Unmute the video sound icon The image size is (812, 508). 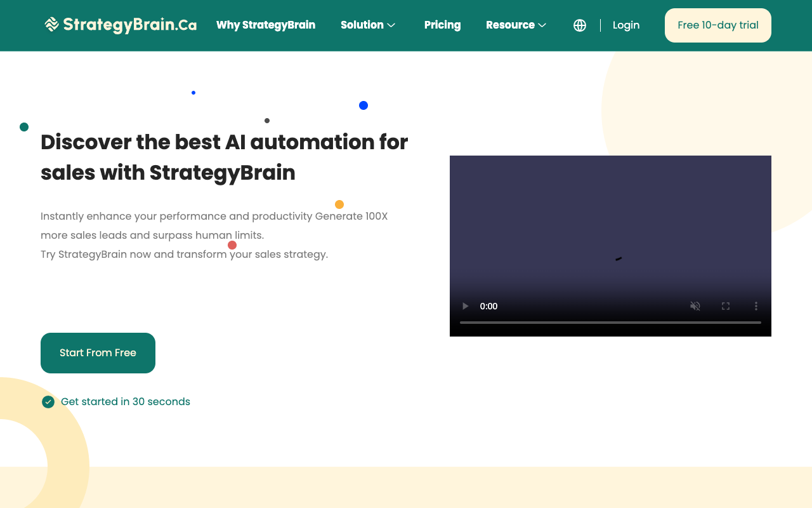(x=695, y=306)
